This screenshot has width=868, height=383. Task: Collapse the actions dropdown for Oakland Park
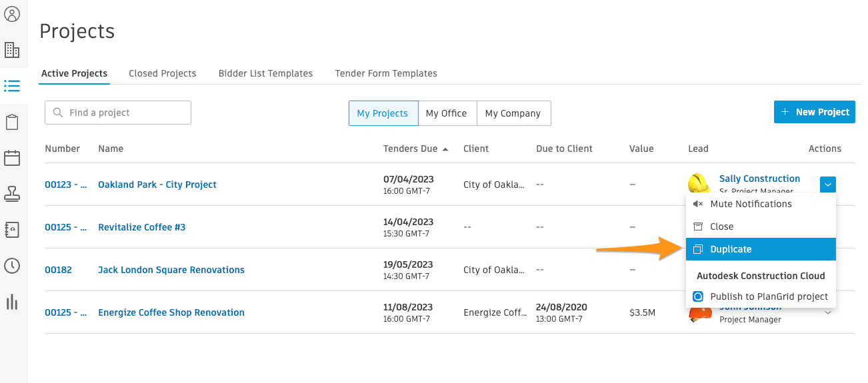[828, 185]
